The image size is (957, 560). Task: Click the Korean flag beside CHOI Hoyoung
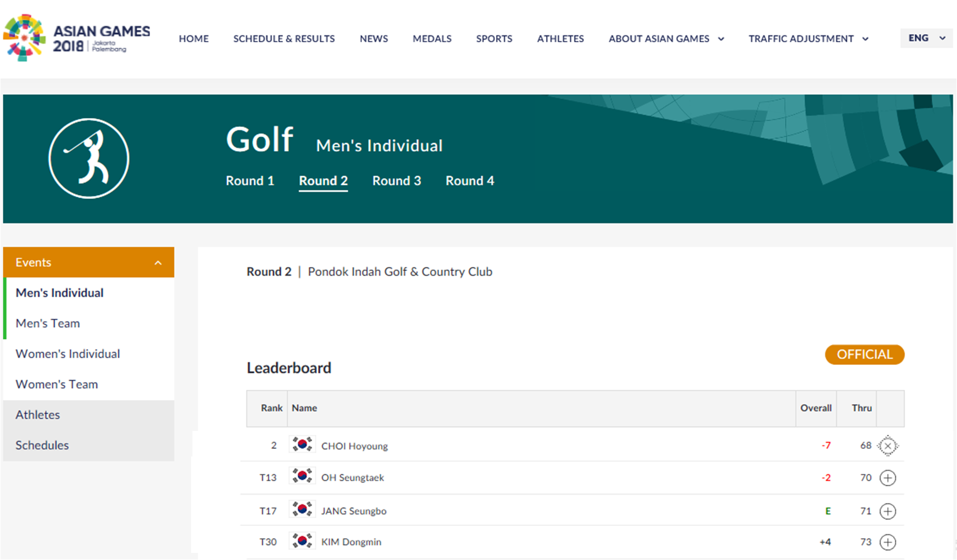302,445
